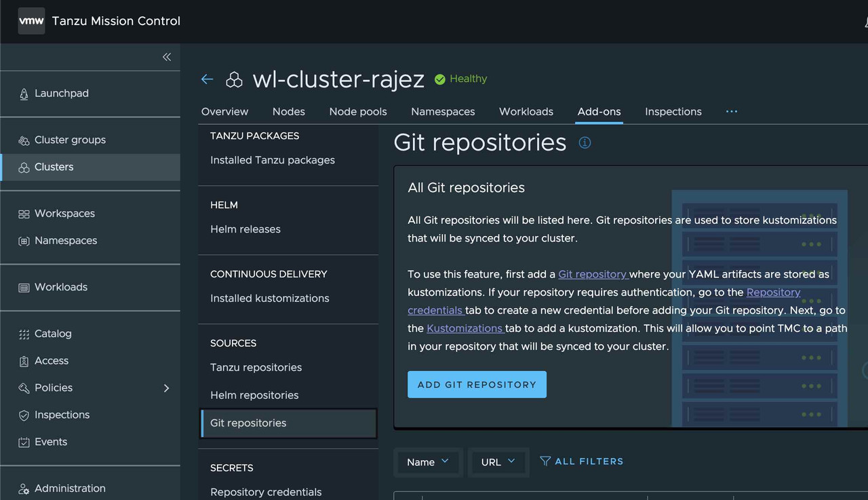Click the cluster icon beside wl-cluster-rajez
Image resolution: width=868 pixels, height=500 pixels.
click(x=234, y=80)
